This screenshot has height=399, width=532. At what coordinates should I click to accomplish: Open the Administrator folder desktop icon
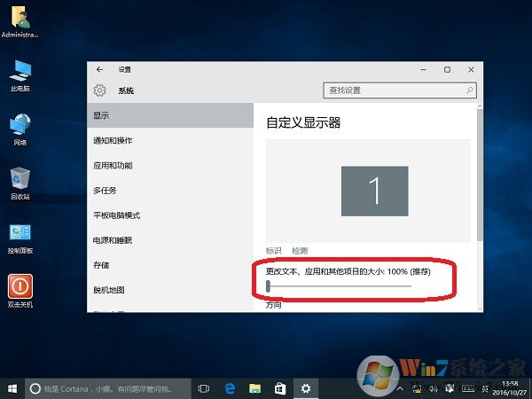tap(20, 21)
